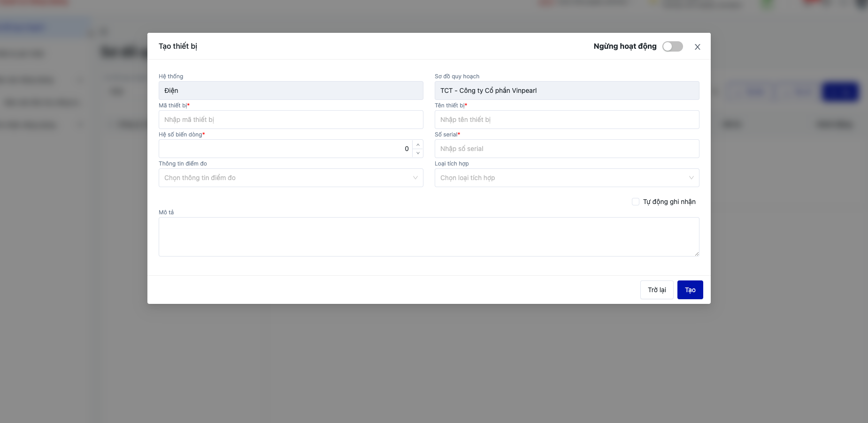Click the "Mô tả" label text

[166, 212]
